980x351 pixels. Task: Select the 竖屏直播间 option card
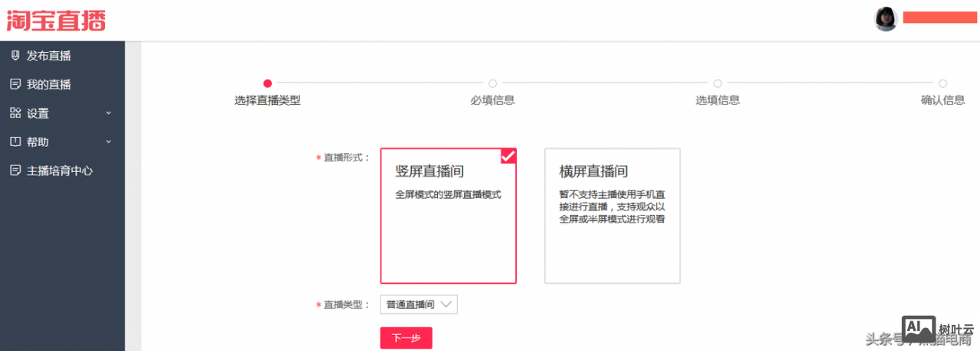[448, 216]
